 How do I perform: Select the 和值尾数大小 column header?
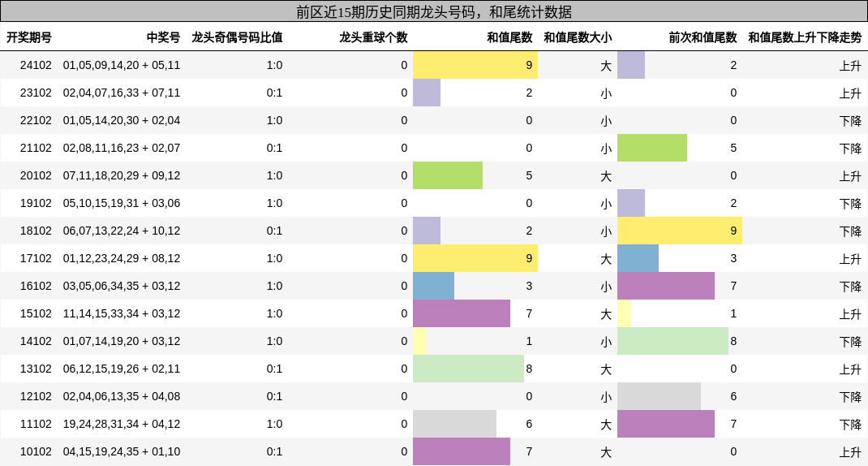tap(578, 37)
